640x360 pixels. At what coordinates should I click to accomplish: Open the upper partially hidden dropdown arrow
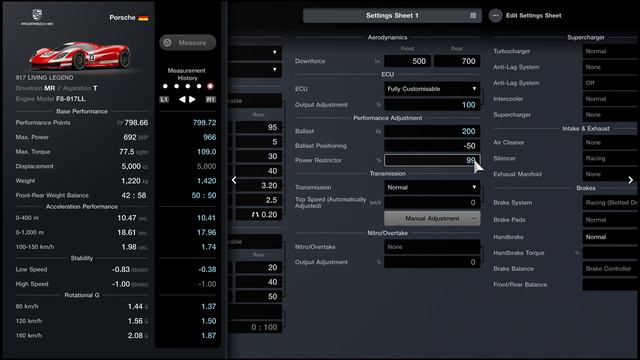(274, 52)
